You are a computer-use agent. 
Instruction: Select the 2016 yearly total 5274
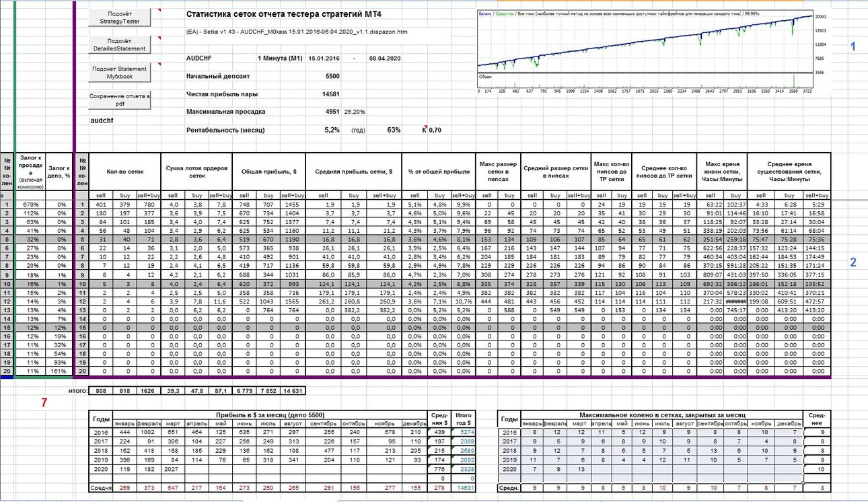click(x=464, y=432)
